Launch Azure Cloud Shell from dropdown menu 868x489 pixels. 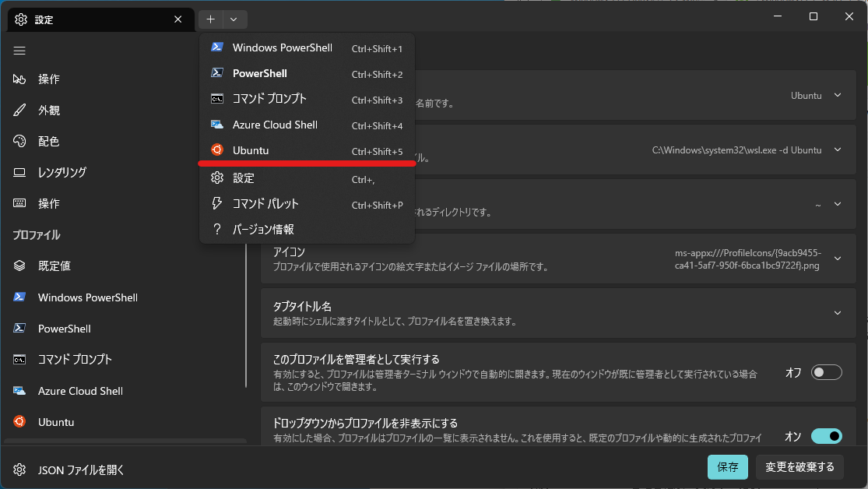pos(307,125)
